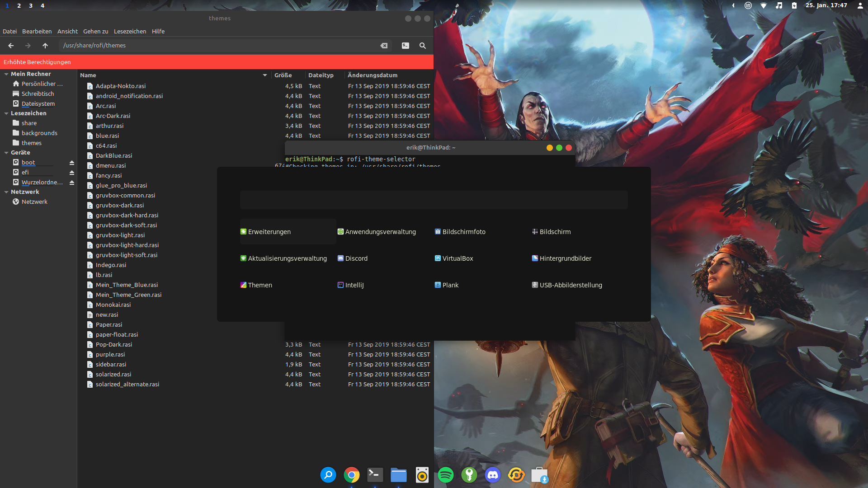The width and height of the screenshot is (868, 488).
Task: Collapse the Lesezeichen section
Action: pyautogui.click(x=5, y=113)
